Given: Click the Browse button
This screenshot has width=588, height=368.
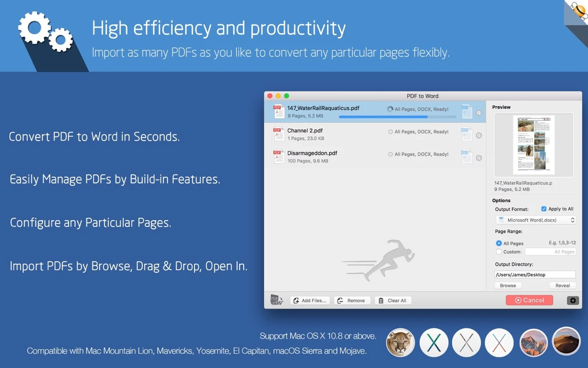Looking at the screenshot, I should point(508,286).
